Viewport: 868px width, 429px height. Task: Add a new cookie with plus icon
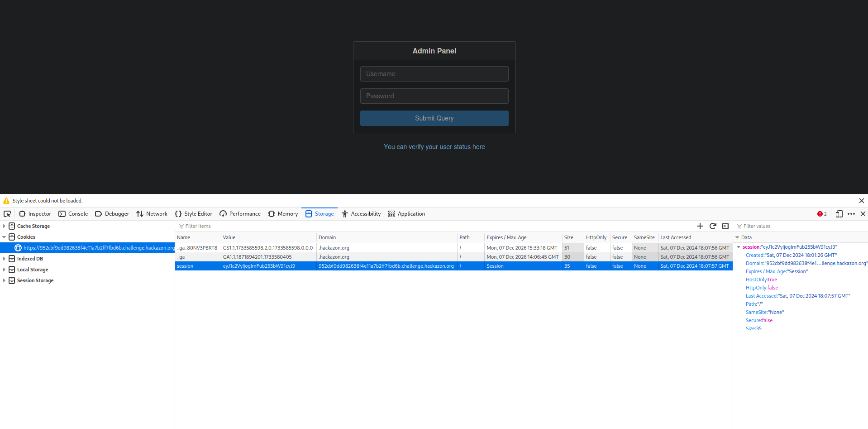tap(700, 226)
